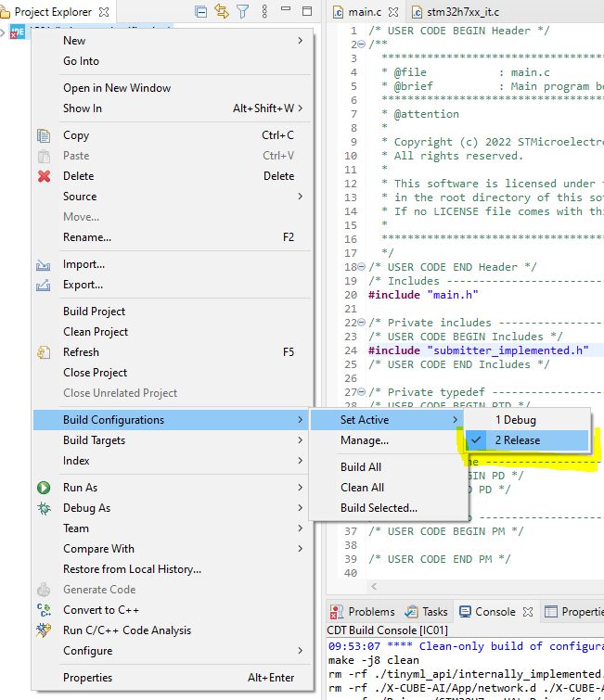Image resolution: width=604 pixels, height=700 pixels.
Task: Open Project Explorer View Menu dots
Action: point(264,12)
